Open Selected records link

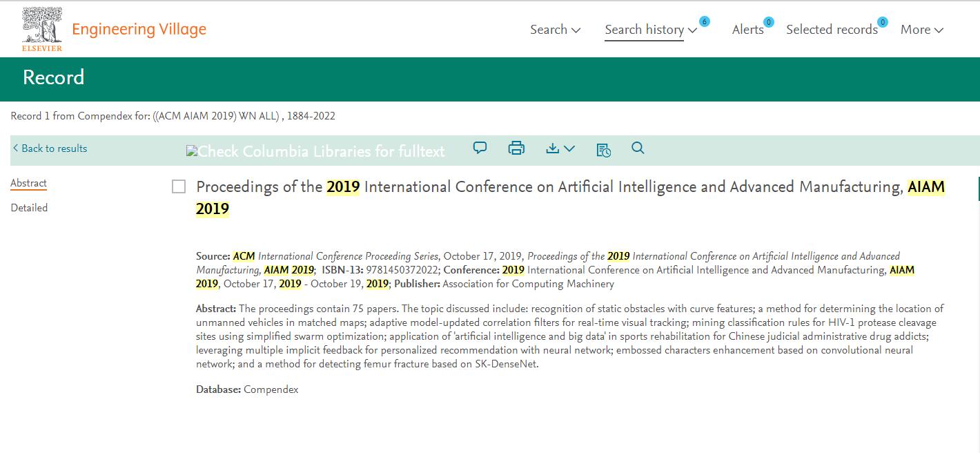[832, 30]
